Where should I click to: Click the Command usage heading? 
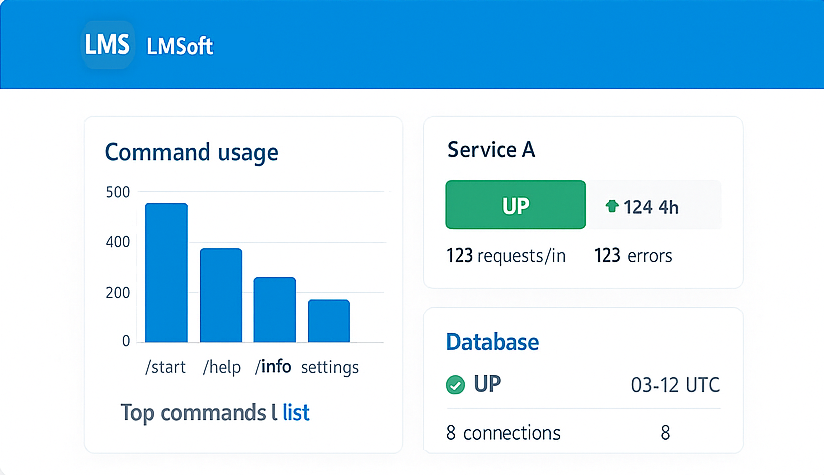pyautogui.click(x=191, y=152)
